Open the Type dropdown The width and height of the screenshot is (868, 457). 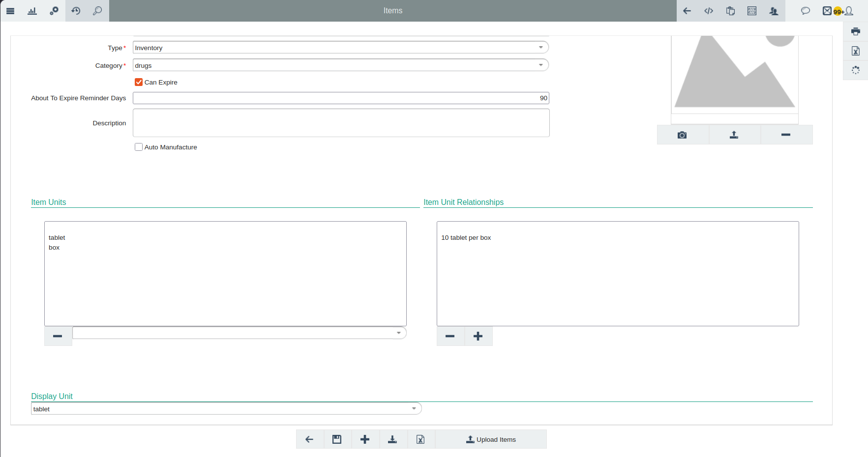click(340, 48)
